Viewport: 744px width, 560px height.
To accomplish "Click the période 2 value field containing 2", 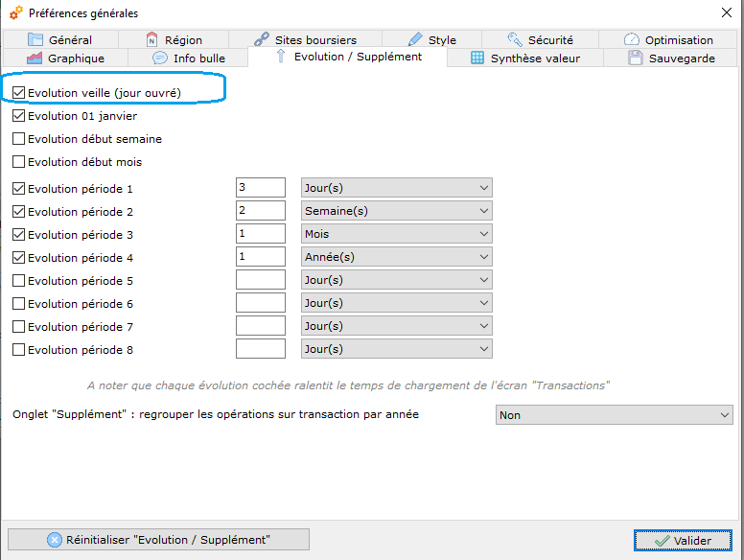I will (261, 210).
